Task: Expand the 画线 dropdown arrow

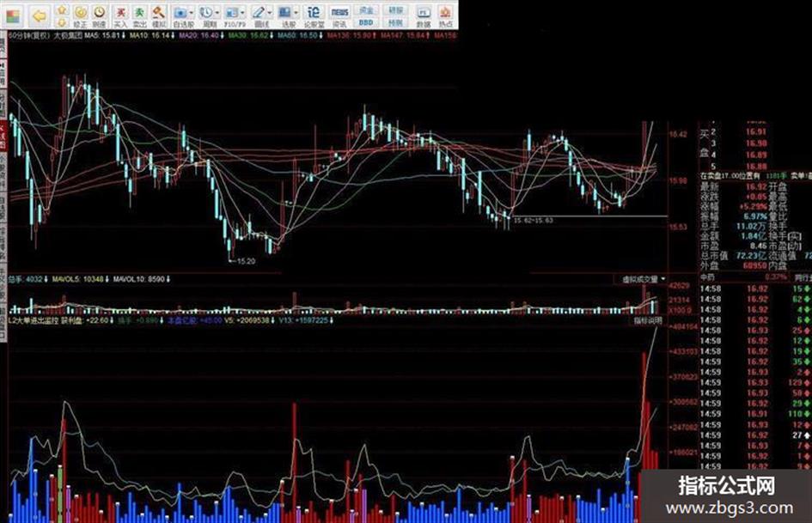Action: click(x=269, y=12)
